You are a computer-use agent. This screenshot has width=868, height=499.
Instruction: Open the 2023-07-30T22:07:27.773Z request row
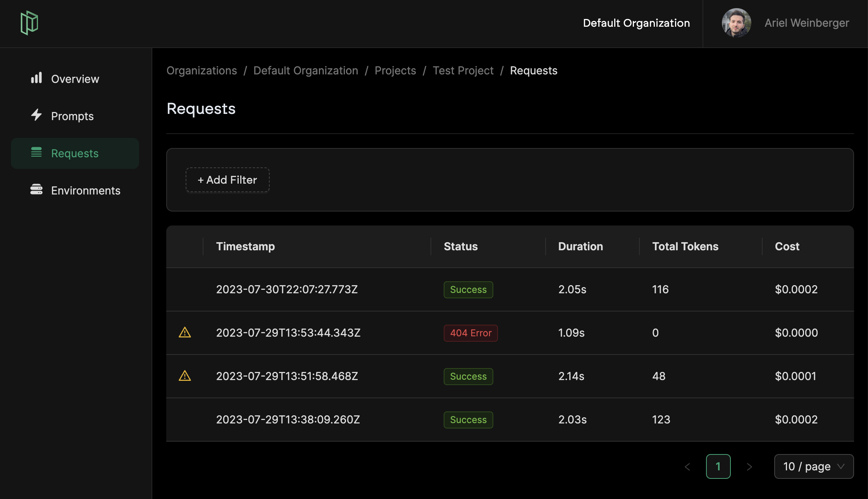coord(287,289)
